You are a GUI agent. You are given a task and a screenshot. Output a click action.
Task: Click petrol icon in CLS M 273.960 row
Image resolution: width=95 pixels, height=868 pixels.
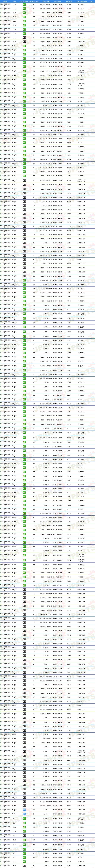[x=24, y=29]
